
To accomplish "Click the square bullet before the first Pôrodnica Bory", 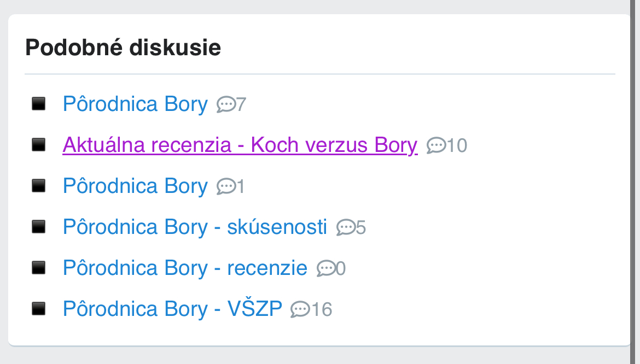I will tap(38, 103).
